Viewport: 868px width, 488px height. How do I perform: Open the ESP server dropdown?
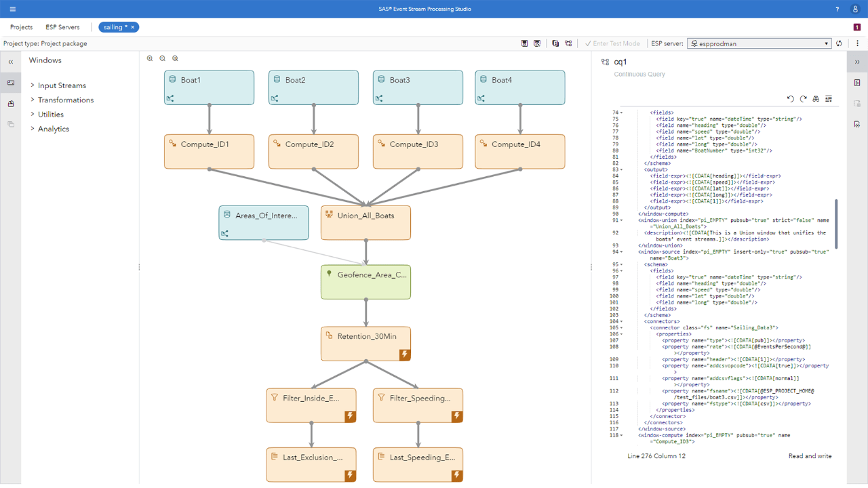pos(759,43)
